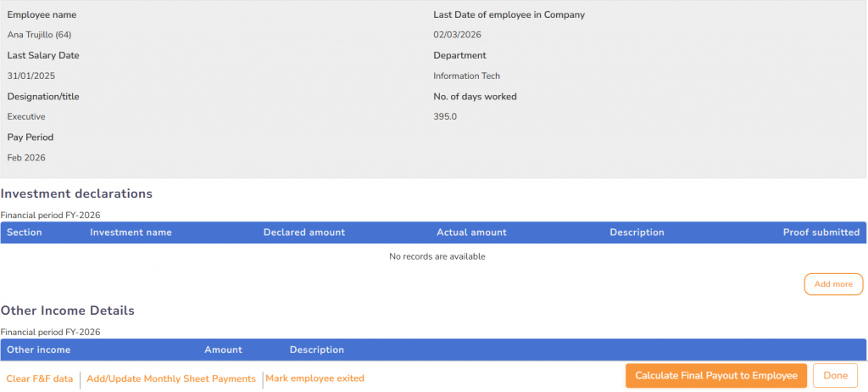Click the No records are available row
Viewport: 868px width, 392px height.
437,256
